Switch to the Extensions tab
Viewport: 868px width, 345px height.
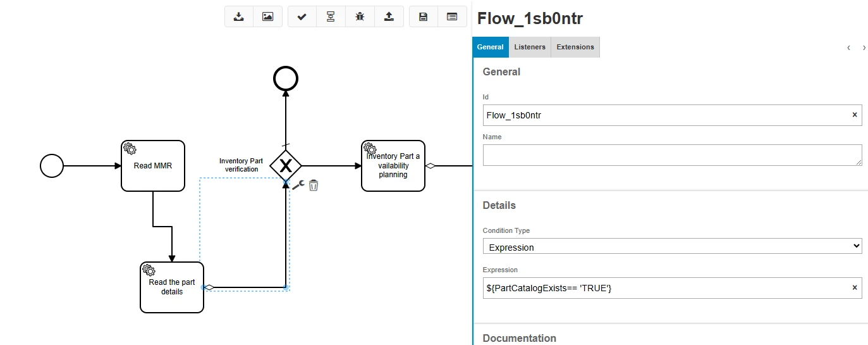click(575, 47)
